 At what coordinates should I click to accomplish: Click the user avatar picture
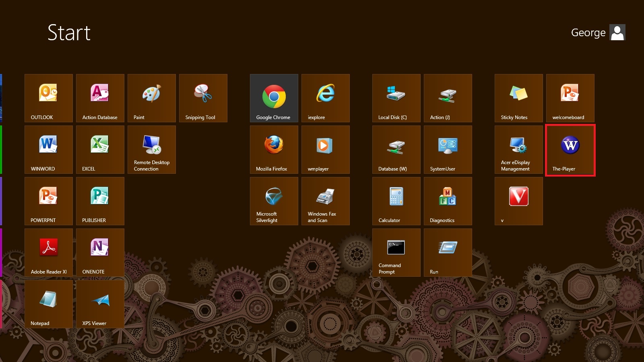point(617,33)
